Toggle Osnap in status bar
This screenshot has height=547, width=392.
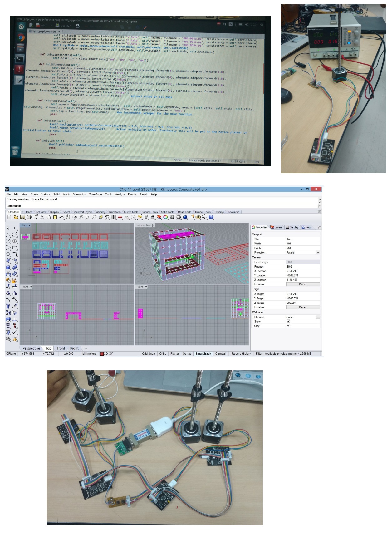coord(187,354)
